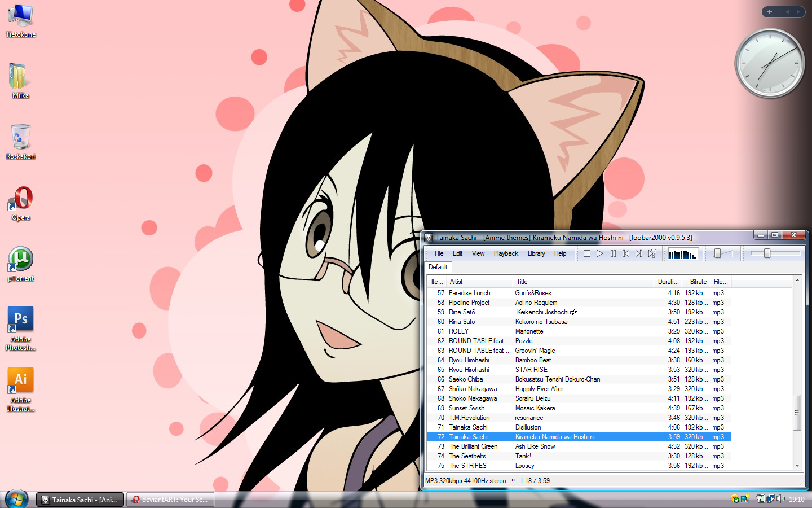Click playlist scrollbar up arrow
The width and height of the screenshot is (812, 508).
click(797, 281)
